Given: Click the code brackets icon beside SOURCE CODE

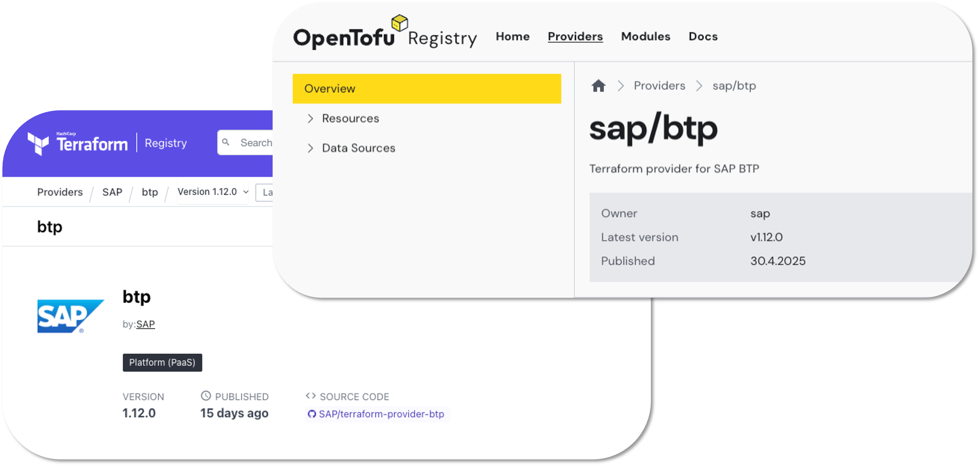Looking at the screenshot, I should click(310, 396).
